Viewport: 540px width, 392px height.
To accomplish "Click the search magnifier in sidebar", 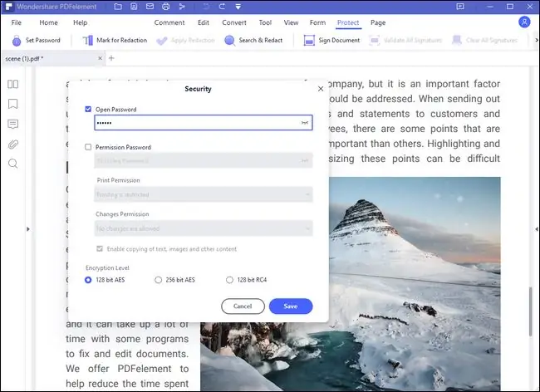I will (x=12, y=164).
